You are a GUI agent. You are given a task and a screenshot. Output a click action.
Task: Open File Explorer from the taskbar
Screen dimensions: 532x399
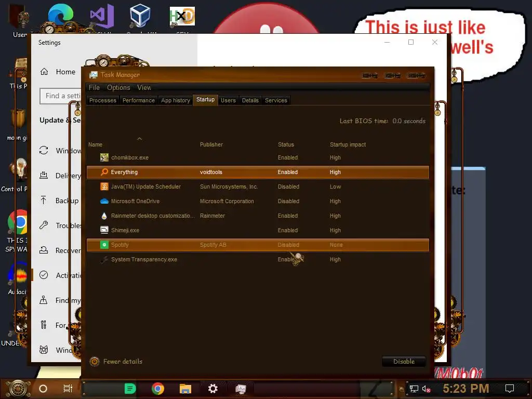(x=185, y=389)
